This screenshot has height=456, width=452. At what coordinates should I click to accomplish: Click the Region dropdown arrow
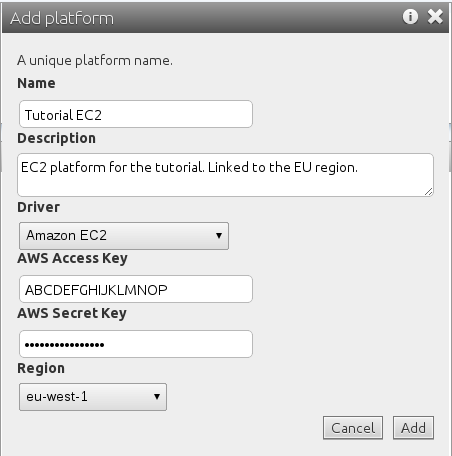pos(157,397)
